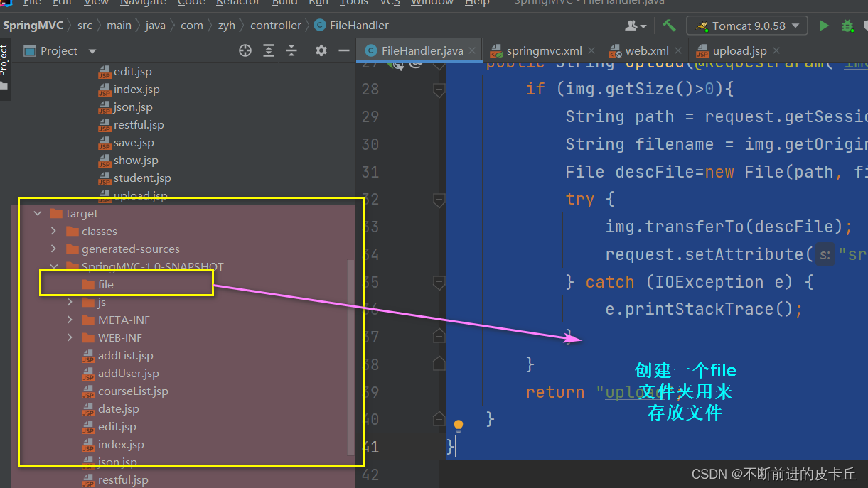868x488 pixels.
Task: Click the locate current file target icon
Action: pos(245,50)
